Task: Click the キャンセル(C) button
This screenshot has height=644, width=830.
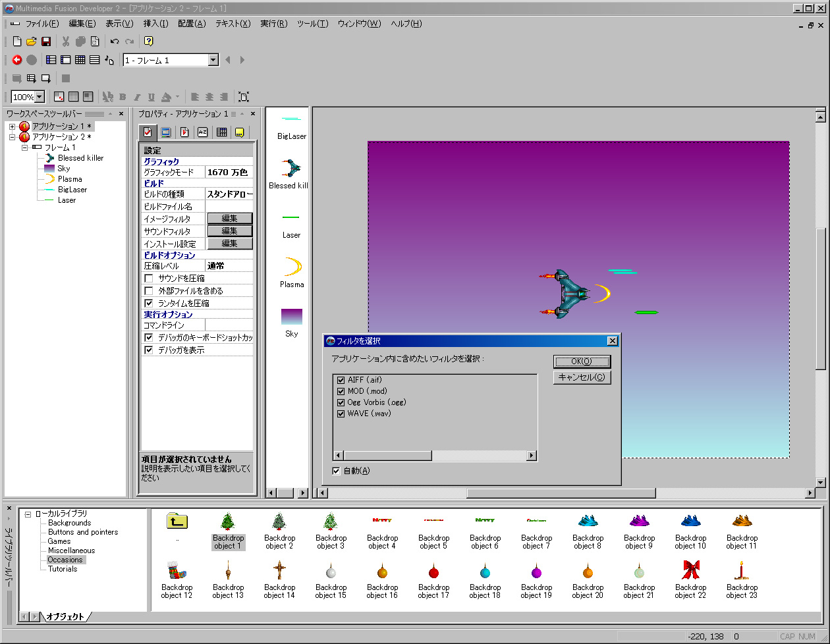Action: [x=582, y=377]
